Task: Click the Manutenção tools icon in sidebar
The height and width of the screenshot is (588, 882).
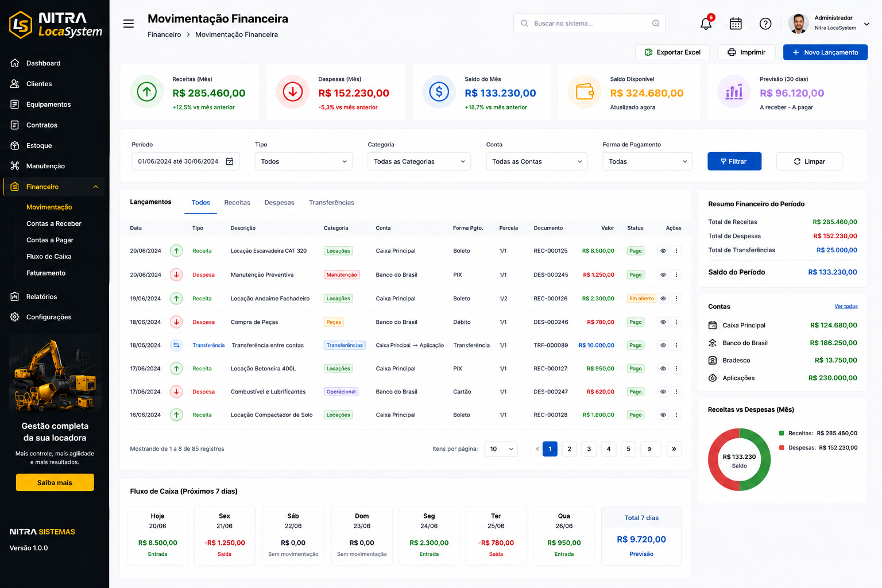Action: click(x=15, y=166)
